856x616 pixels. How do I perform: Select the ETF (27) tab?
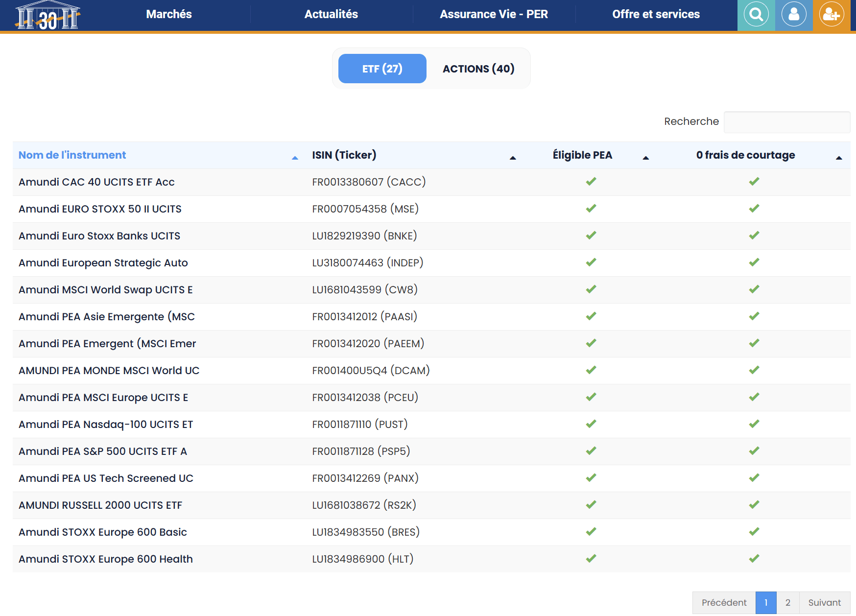382,69
